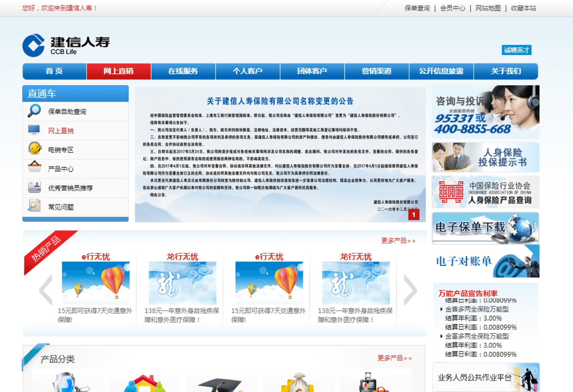Click 金富多两全保险万能型 rate entry
573x392 pixels.
(x=477, y=336)
